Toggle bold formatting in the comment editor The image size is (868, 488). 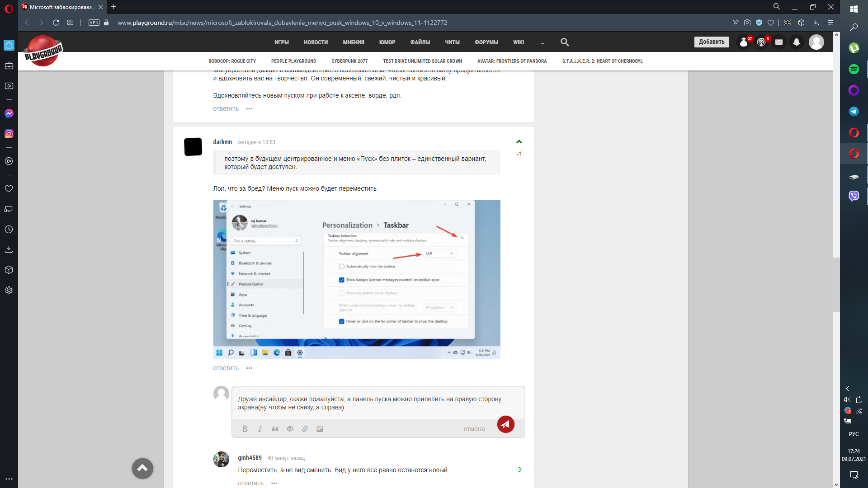[x=245, y=429]
